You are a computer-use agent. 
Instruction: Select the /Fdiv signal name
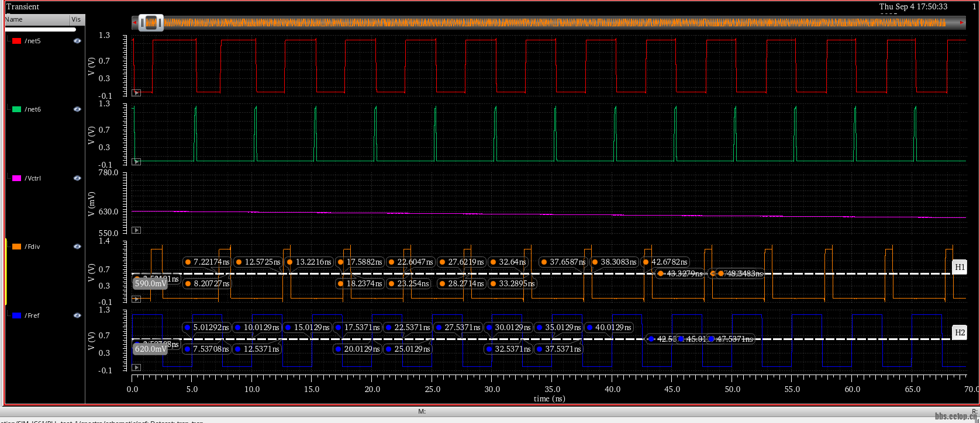32,247
